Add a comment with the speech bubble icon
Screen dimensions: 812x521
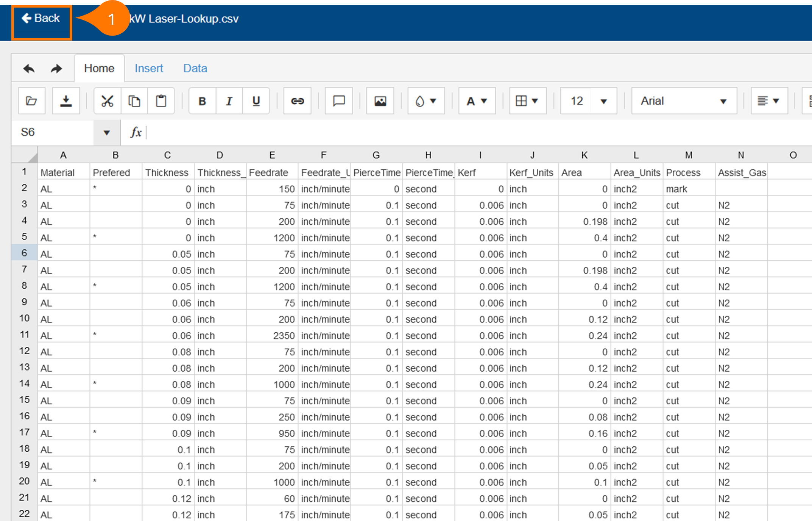click(x=338, y=101)
